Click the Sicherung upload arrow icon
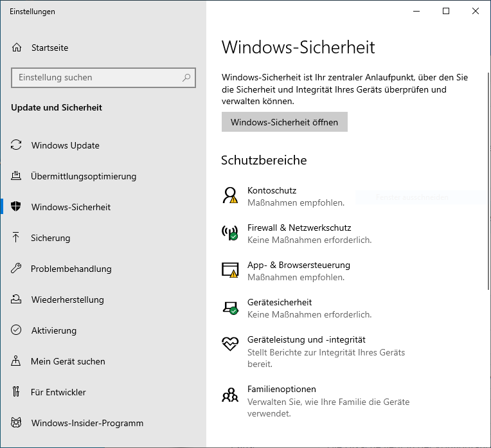This screenshot has height=448, width=491. 15,237
